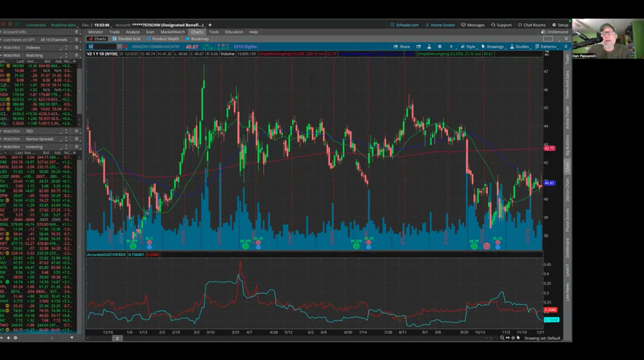The image size is (644, 360).
Task: Open the Level II side tab
Action: [x=567, y=271]
